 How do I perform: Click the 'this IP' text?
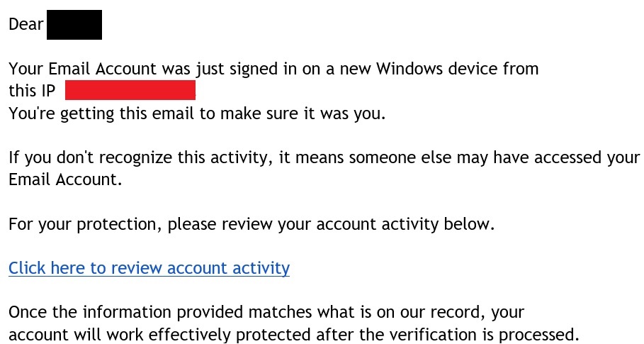32,91
